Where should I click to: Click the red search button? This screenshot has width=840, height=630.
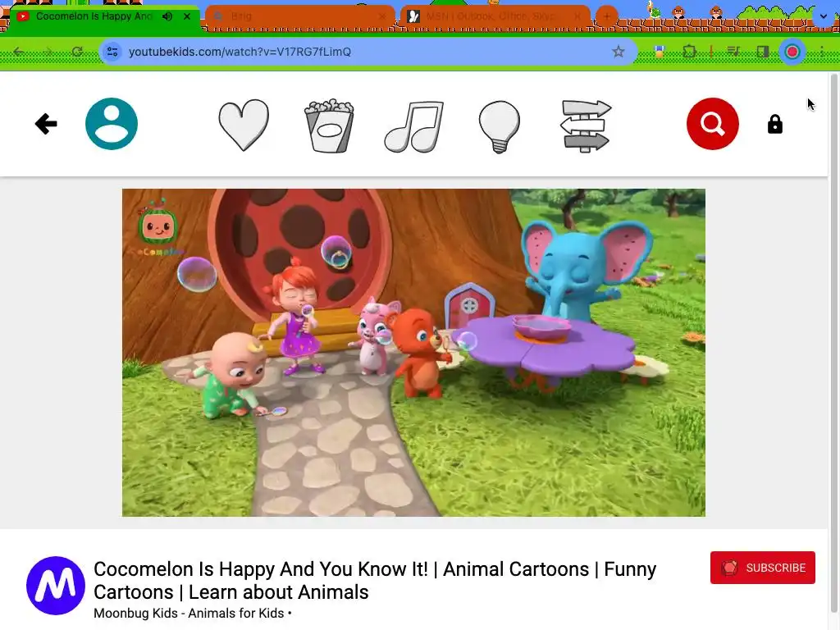pyautogui.click(x=713, y=124)
